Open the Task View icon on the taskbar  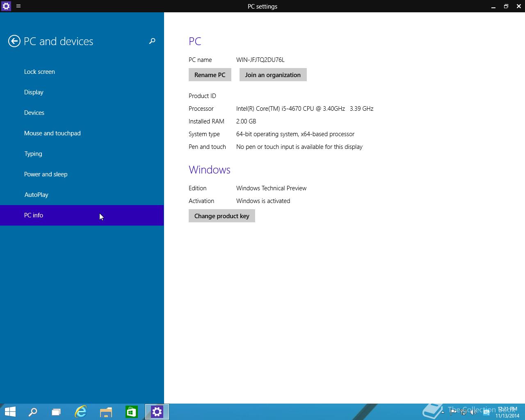pyautogui.click(x=56, y=412)
